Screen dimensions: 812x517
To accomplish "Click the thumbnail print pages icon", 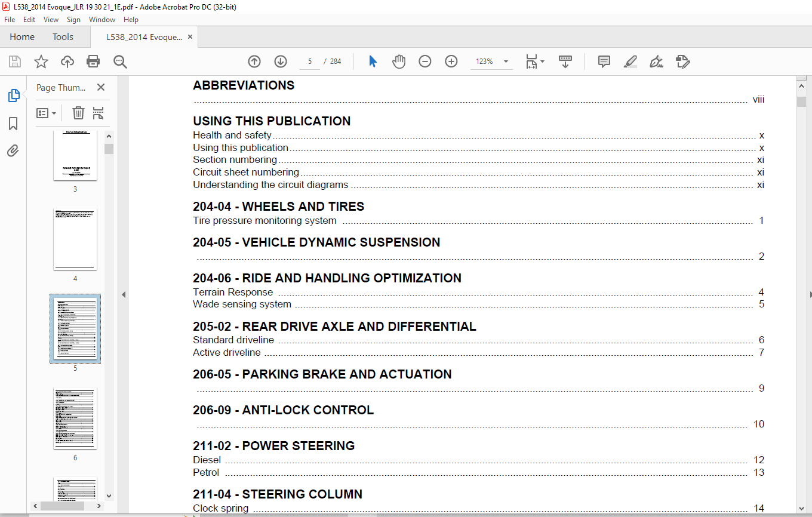I will (x=99, y=113).
